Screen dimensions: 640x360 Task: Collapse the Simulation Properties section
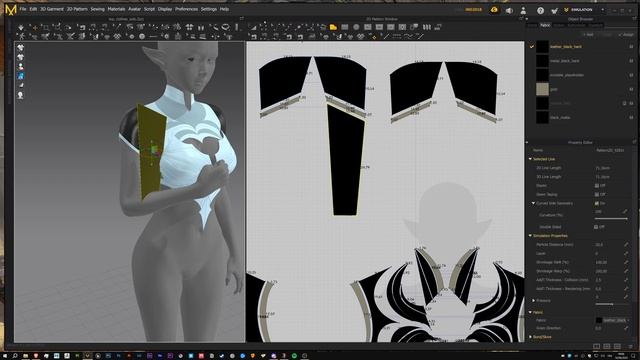point(530,236)
